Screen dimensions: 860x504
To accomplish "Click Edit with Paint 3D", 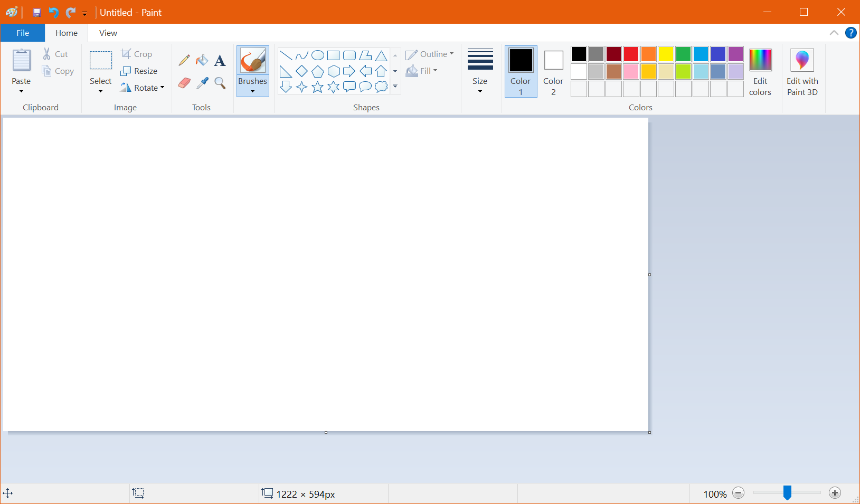I will point(802,71).
